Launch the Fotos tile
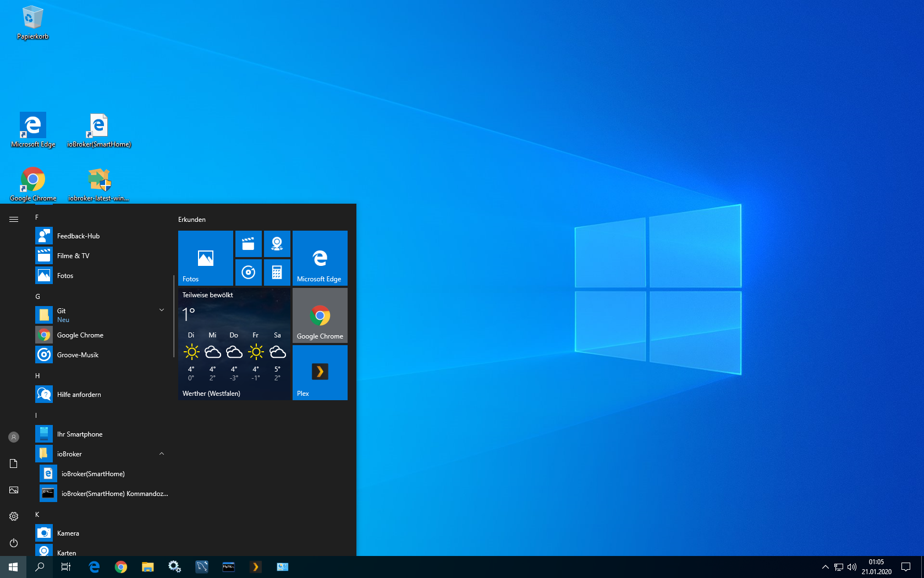Image resolution: width=924 pixels, height=578 pixels. pos(205,258)
